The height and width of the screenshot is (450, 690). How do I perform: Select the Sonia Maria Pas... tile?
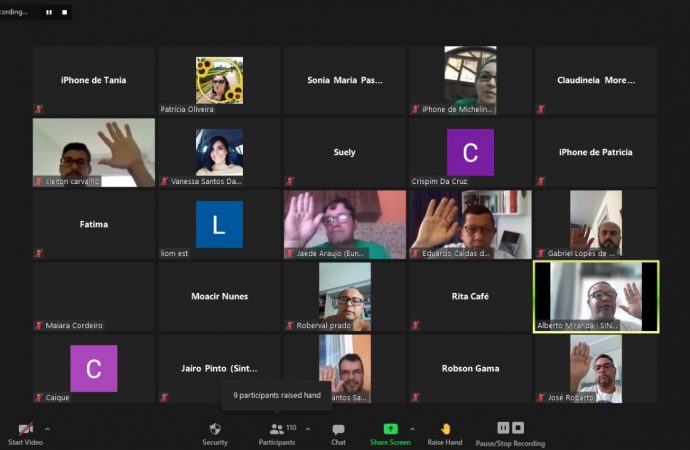click(x=345, y=80)
